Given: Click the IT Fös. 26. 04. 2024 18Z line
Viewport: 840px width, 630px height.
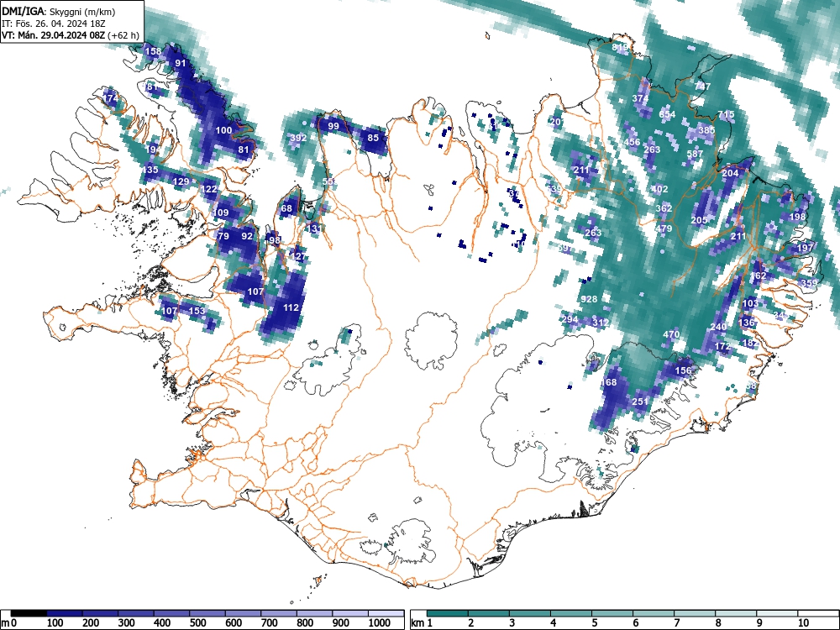Looking at the screenshot, I should point(54,24).
